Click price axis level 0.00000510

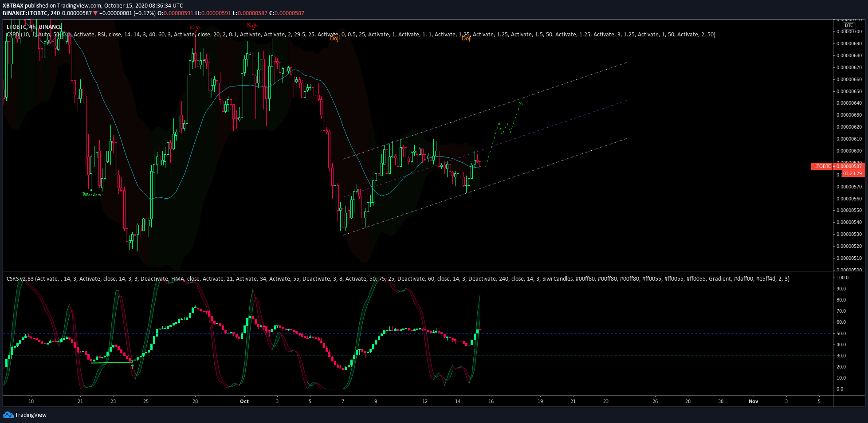tap(849, 258)
